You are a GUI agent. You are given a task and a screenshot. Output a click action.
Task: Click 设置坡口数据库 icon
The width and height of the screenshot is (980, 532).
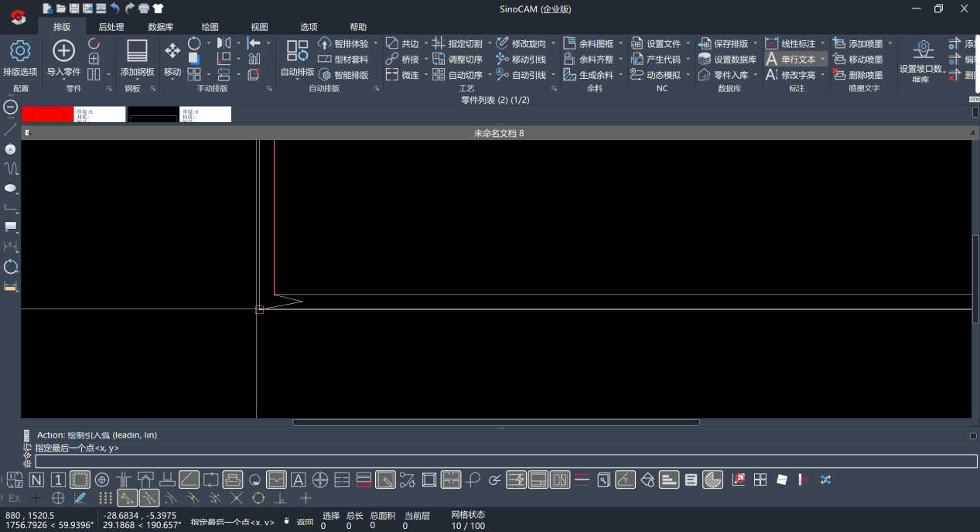(x=923, y=51)
